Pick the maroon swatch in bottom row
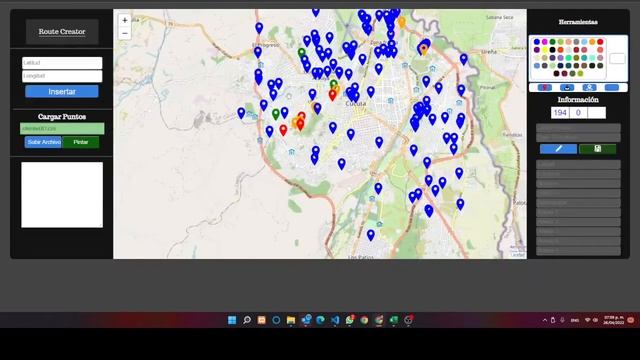The image size is (640, 360). tap(564, 73)
